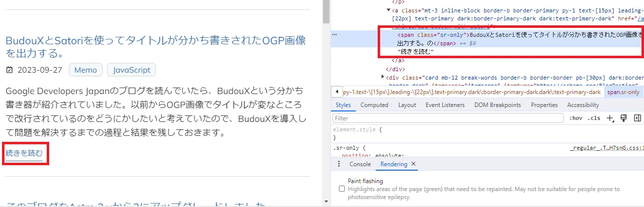Open the Properties tab
The width and height of the screenshot is (644, 207).
(544, 105)
